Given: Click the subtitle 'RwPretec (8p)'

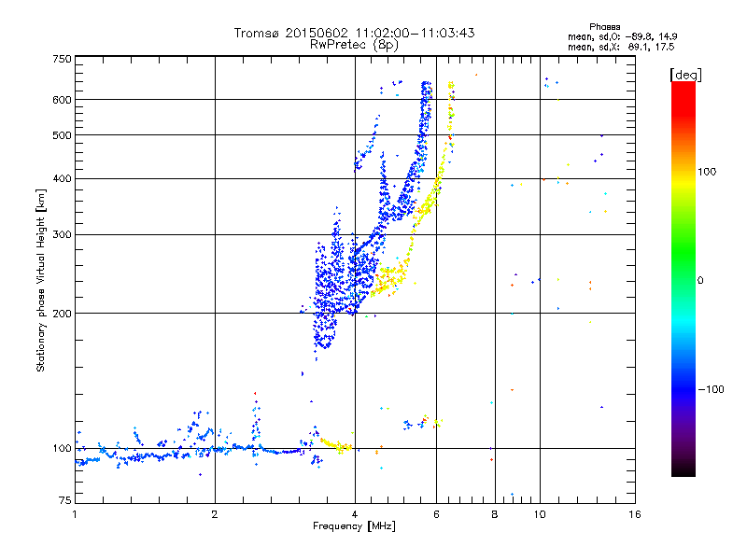Looking at the screenshot, I should (x=354, y=45).
